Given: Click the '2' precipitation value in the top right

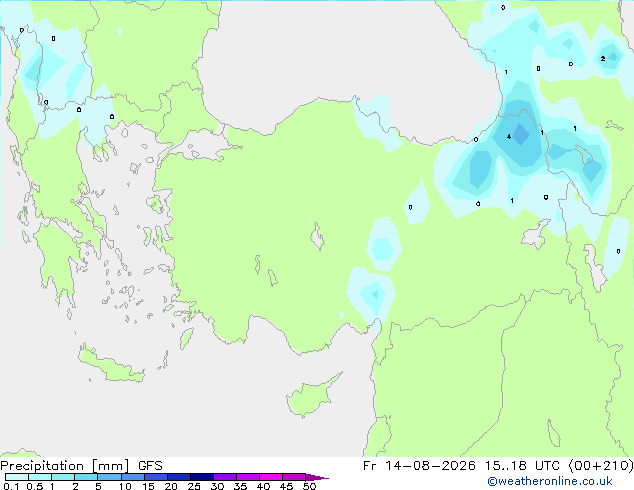Looking at the screenshot, I should click(x=603, y=59).
